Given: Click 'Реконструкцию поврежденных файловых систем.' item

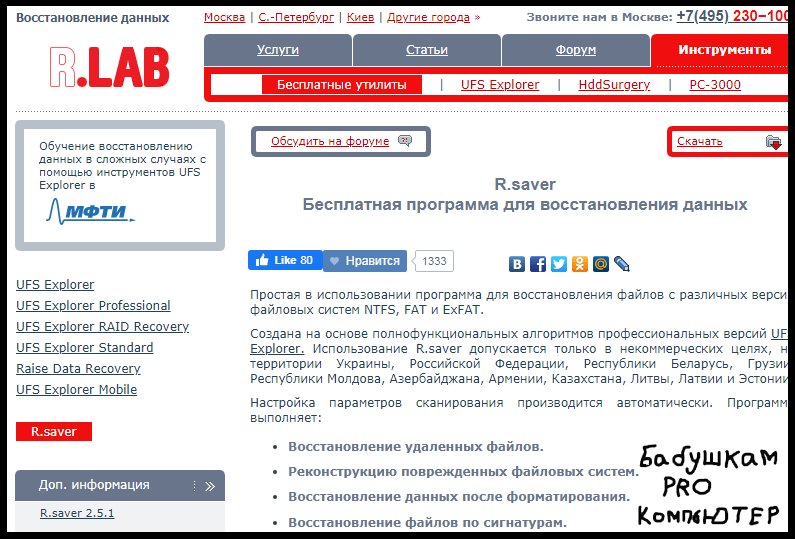Looking at the screenshot, I should (x=463, y=472).
